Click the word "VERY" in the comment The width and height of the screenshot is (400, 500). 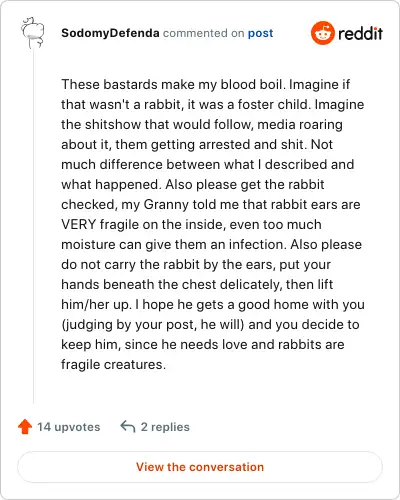[x=79, y=224]
